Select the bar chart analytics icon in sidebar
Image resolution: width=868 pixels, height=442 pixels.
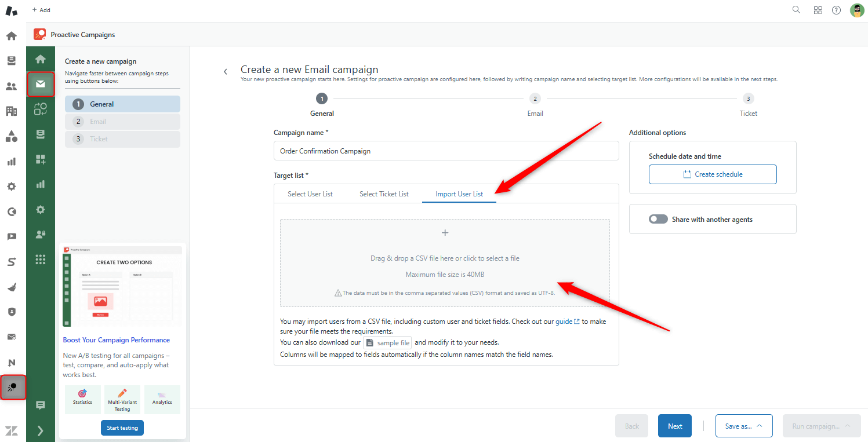[41, 185]
